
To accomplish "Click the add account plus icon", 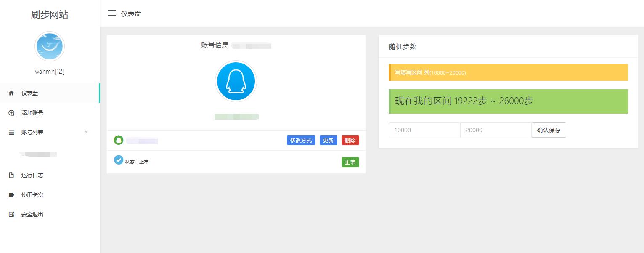I will (x=11, y=113).
